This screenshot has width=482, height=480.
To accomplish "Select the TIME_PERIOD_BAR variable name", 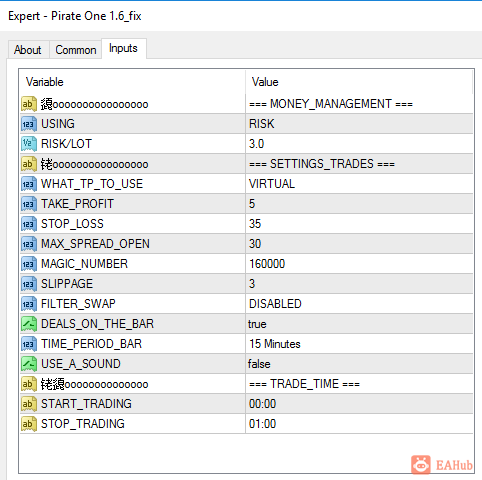I will point(91,344).
